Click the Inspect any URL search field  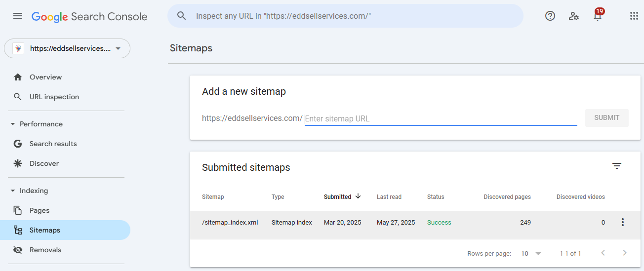tap(345, 16)
